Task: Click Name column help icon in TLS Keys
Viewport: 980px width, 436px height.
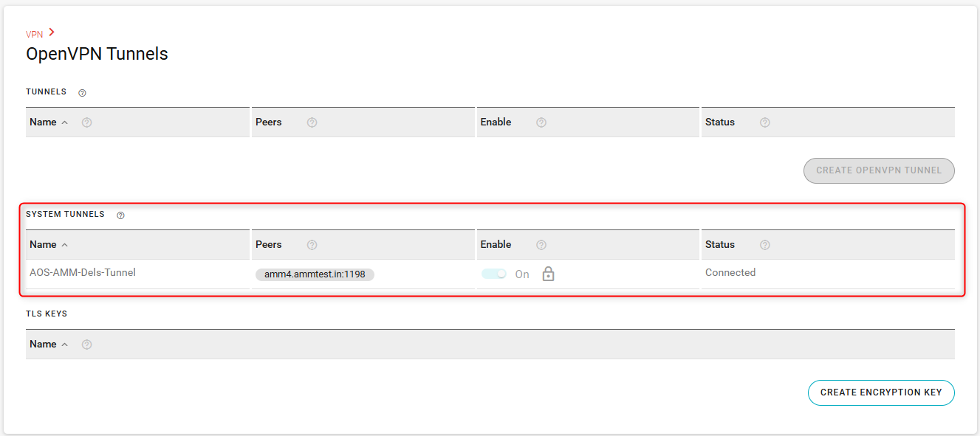Action: (x=86, y=345)
